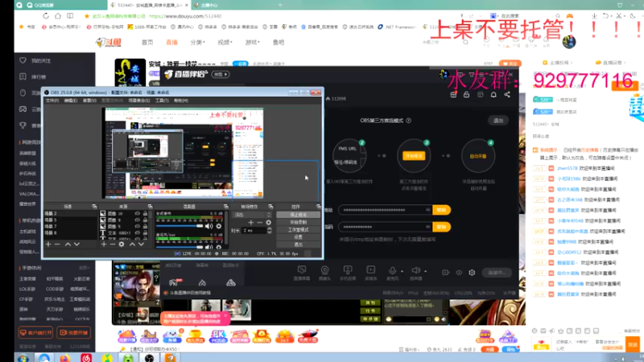Select 场景 5 in scenes list
Screen dimensions: 644x362
[x=70, y=220]
